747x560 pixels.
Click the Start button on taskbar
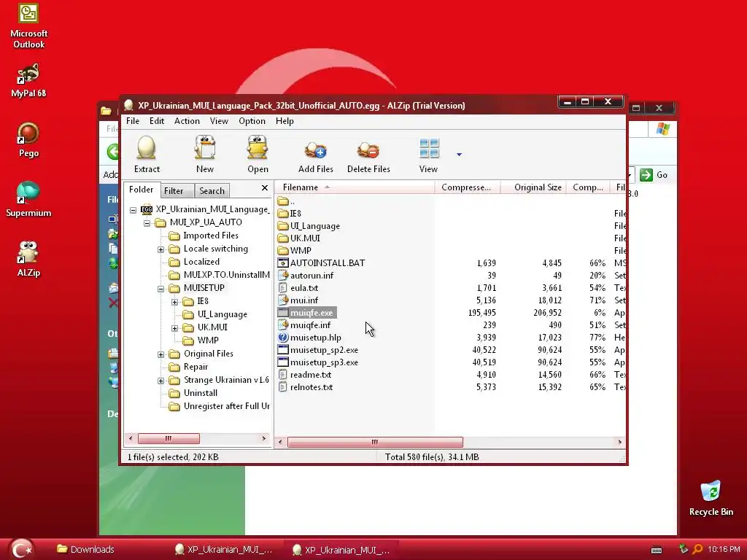tap(21, 549)
